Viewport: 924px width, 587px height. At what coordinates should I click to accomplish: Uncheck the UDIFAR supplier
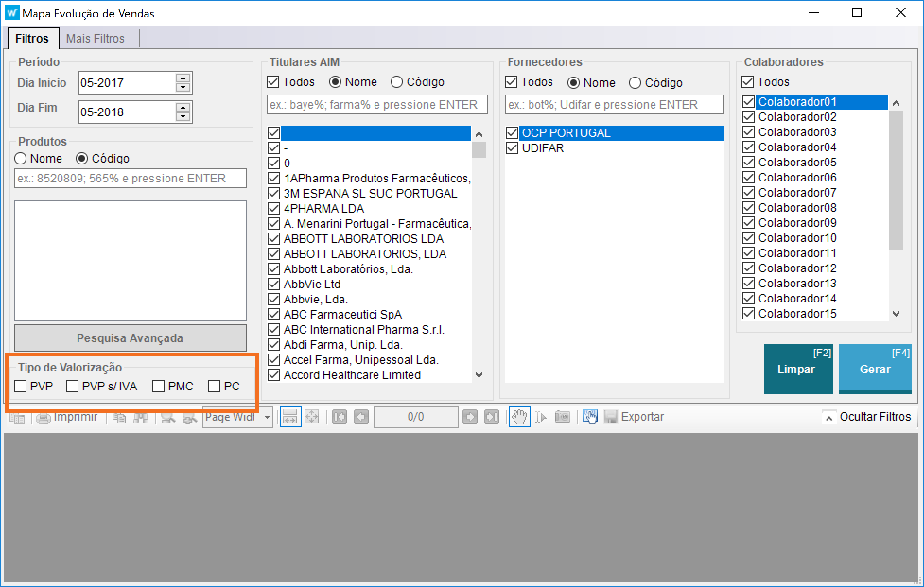[x=512, y=148]
